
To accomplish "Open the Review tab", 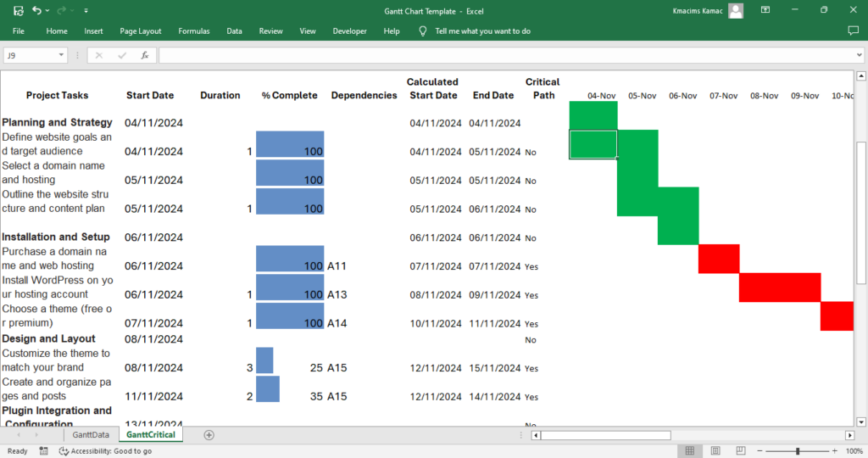I will point(270,31).
